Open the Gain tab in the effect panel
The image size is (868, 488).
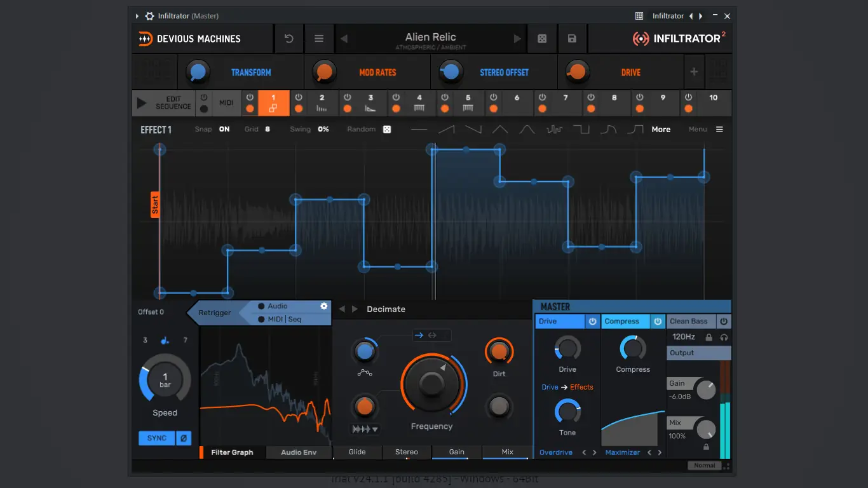click(457, 452)
